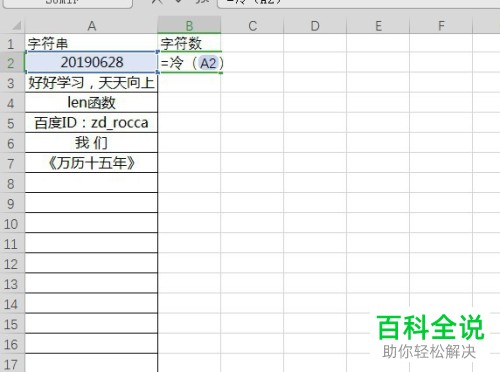500x372 pixels.
Task: Select row 9 header
Action: tap(12, 204)
